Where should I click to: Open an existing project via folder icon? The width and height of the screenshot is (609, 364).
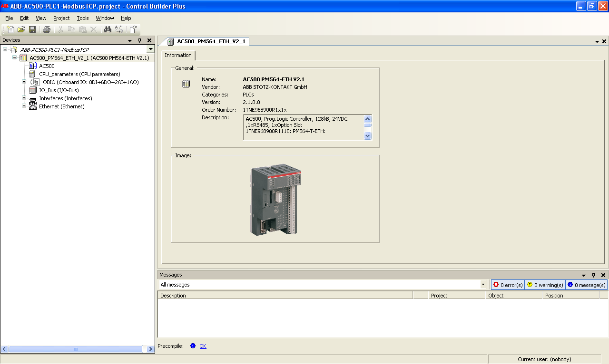click(21, 29)
